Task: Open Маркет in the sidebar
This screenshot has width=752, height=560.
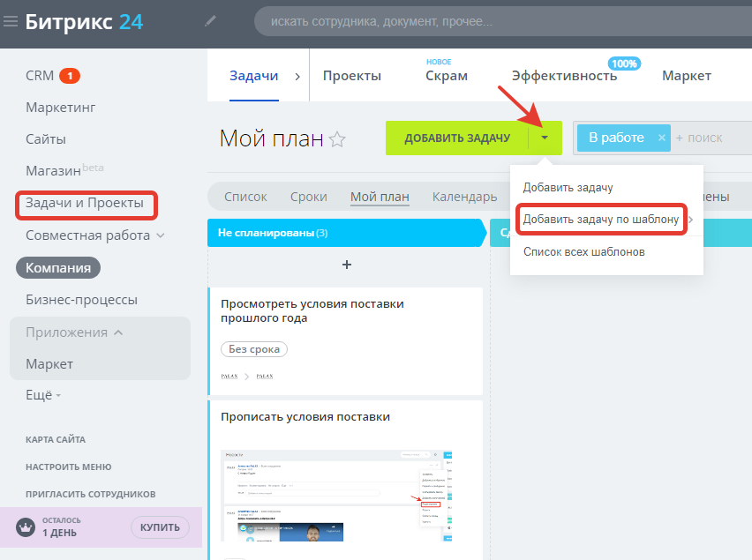Action: tap(49, 364)
